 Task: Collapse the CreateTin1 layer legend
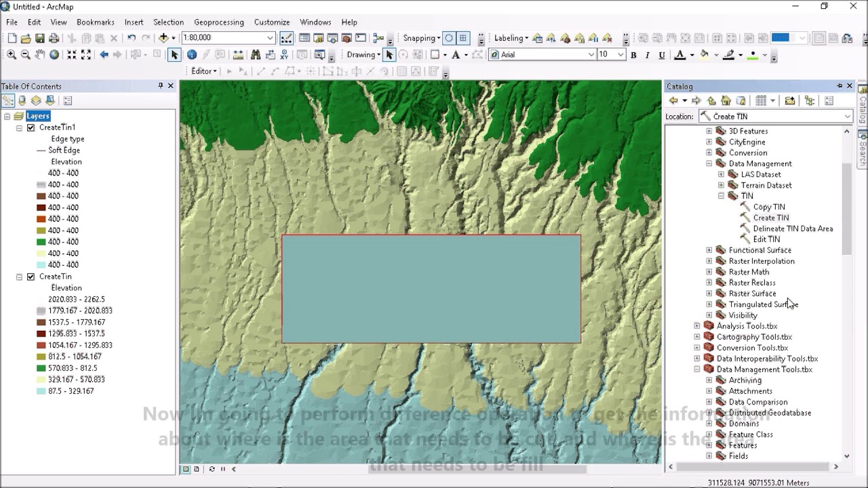(19, 127)
